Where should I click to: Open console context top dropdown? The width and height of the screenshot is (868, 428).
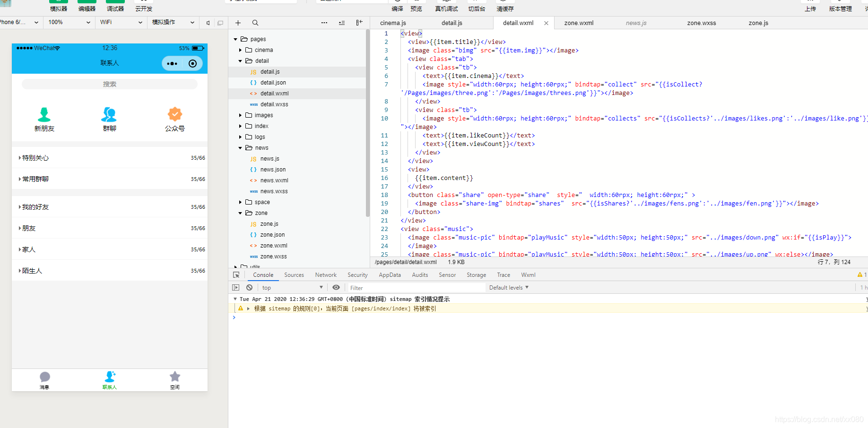(293, 287)
